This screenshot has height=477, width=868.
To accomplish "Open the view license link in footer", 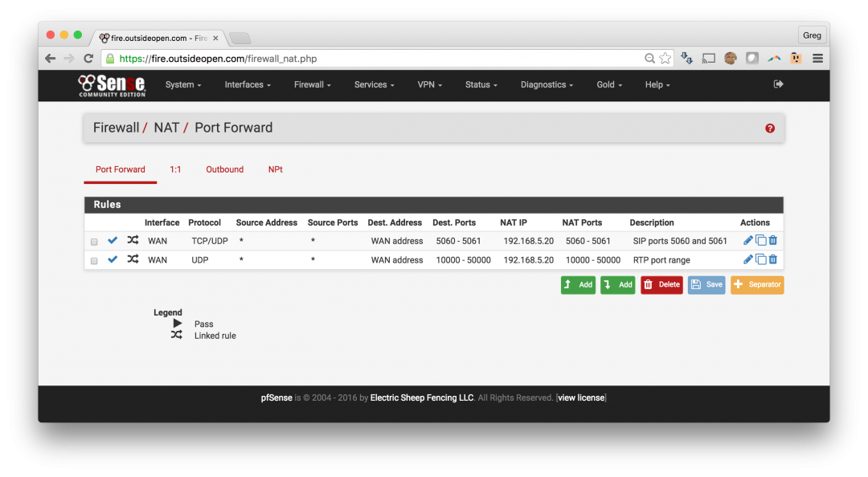I will point(580,398).
